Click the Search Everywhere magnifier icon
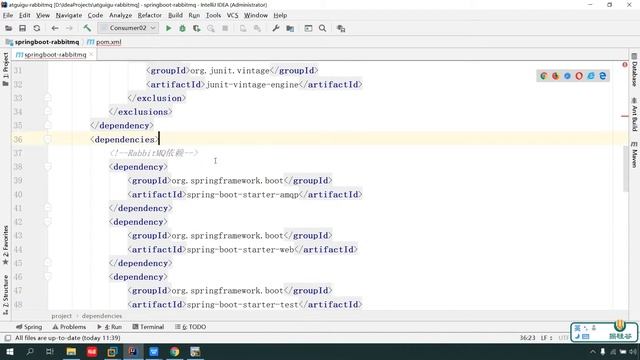Screen dimensions: 640x360 point(322,28)
